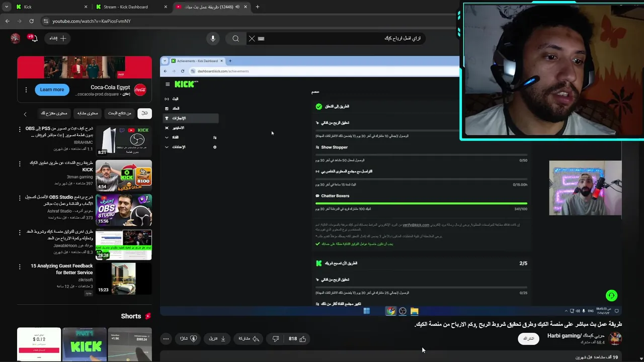The image size is (644, 362).
Task: Subscribe to Harbi gaming channel
Action: coord(528,339)
